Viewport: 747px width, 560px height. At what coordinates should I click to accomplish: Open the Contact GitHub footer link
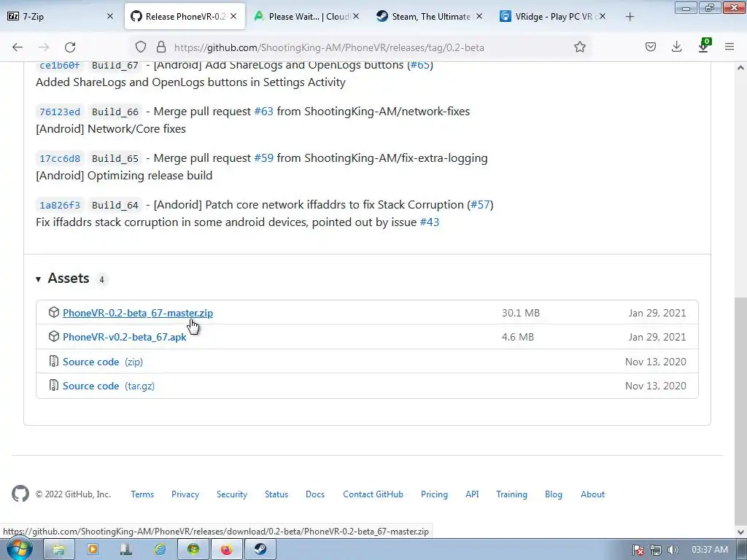coord(373,494)
